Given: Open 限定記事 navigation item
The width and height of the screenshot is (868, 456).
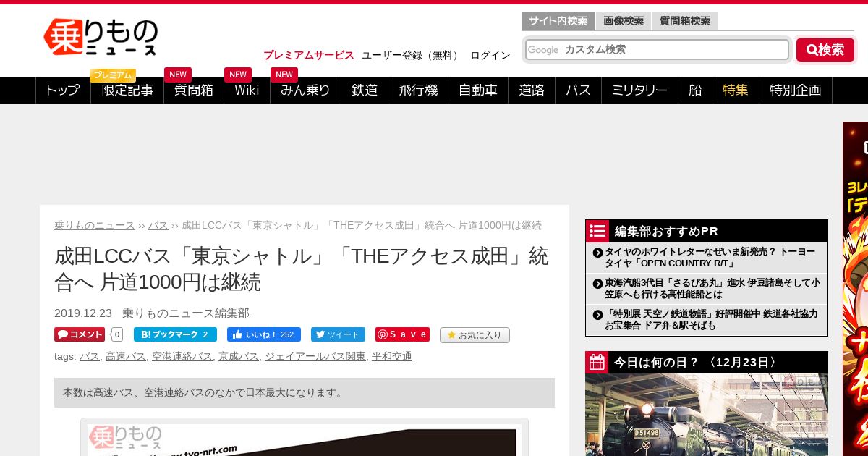Looking at the screenshot, I should pos(127,90).
